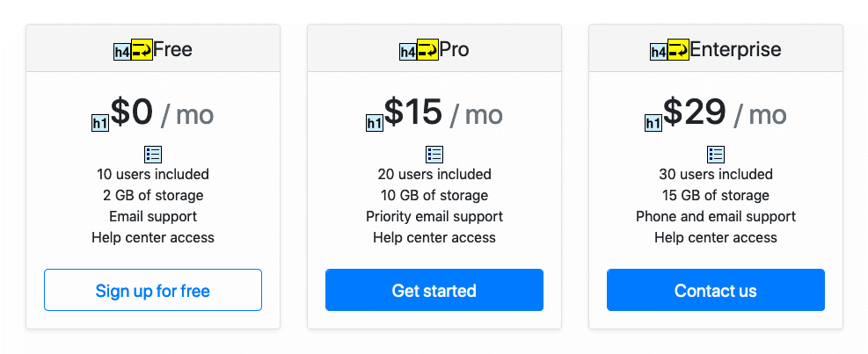Click the h4 badge beside Enterprise heading
Image resolution: width=868 pixels, height=354 pixels.
[659, 52]
